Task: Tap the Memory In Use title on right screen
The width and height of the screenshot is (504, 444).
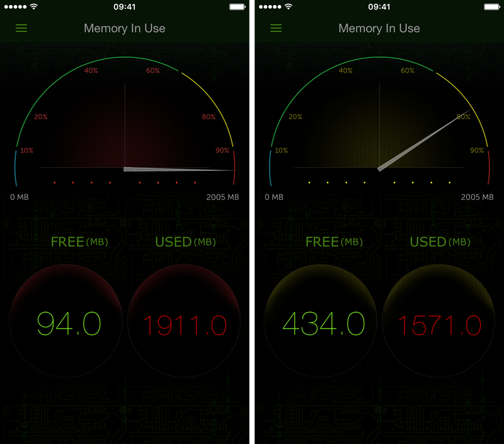Action: pos(379,28)
